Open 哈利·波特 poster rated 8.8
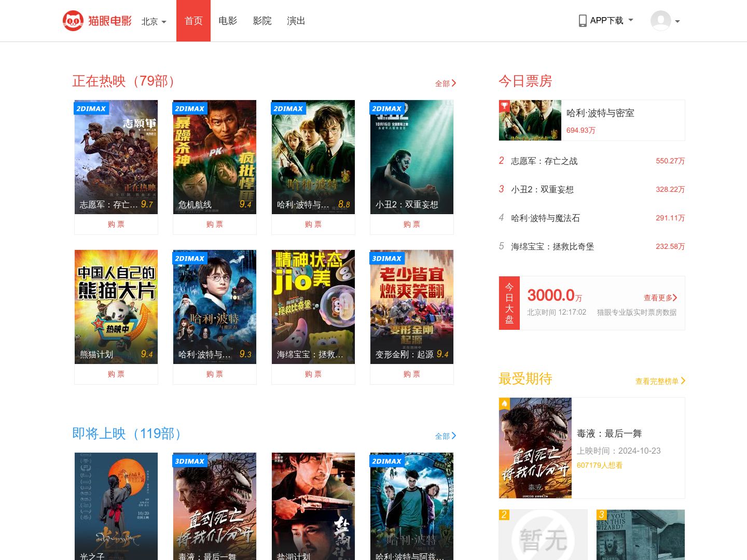The image size is (747, 560). pos(313,157)
